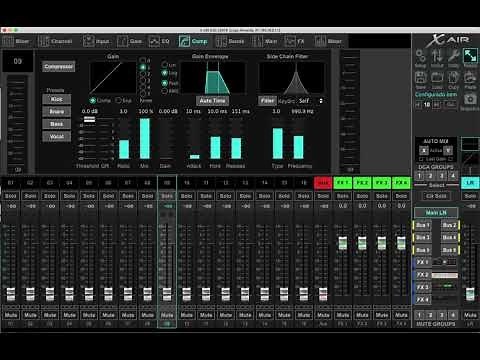The height and width of the screenshot is (360, 480).
Task: Select the Comp mode radio button
Action: point(93,100)
